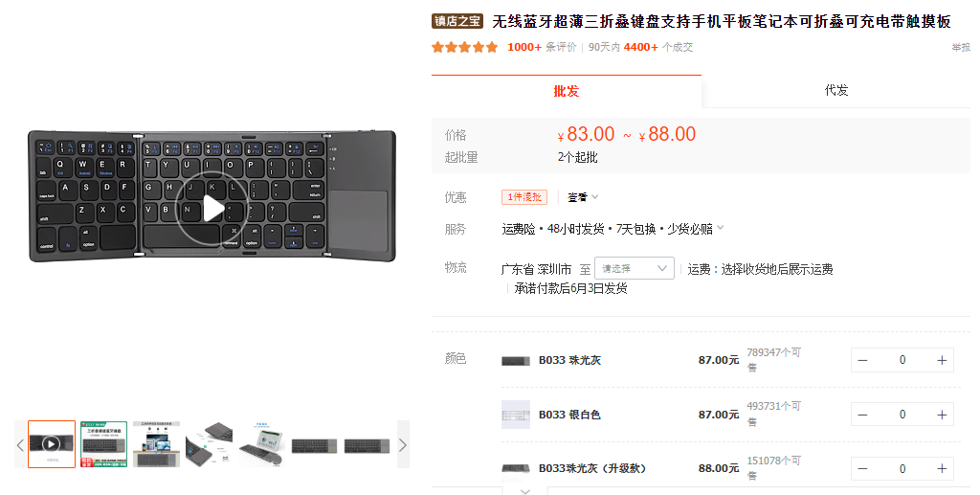This screenshot has height=495, width=980.
Task: Increase quantity for B033 珠光灰
Action: (942, 360)
